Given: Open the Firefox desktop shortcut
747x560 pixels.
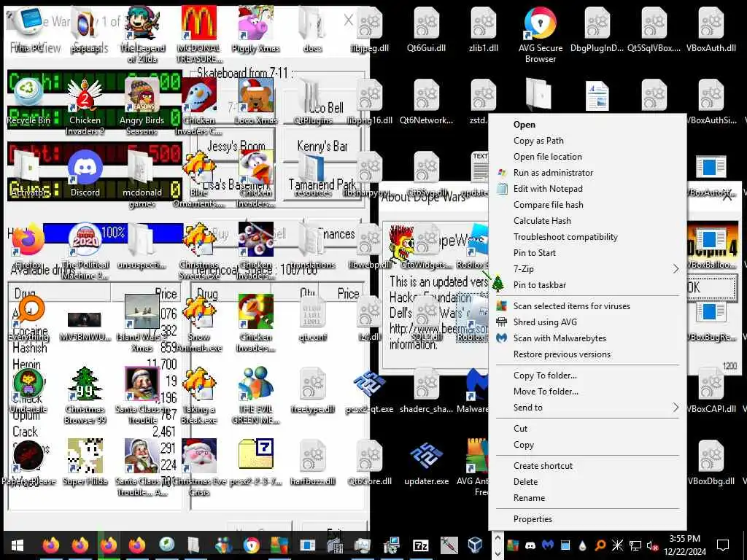Looking at the screenshot, I should pos(28,246).
